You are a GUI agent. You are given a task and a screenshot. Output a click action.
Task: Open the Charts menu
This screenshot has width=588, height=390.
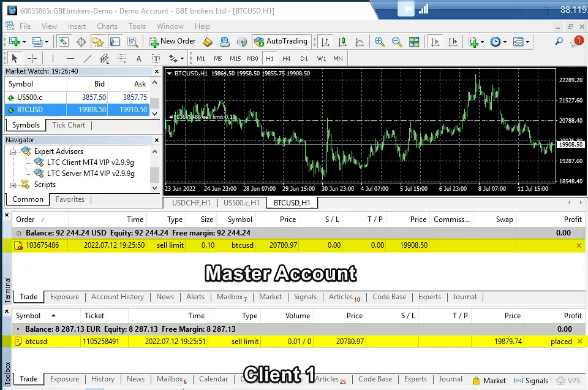(107, 26)
